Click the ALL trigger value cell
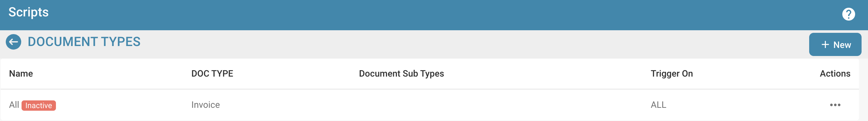Image resolution: width=868 pixels, height=121 pixels. tap(658, 105)
